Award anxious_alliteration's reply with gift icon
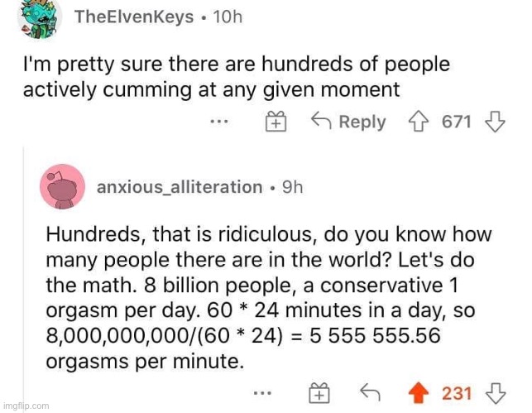This screenshot has height=413, width=532. point(319,394)
